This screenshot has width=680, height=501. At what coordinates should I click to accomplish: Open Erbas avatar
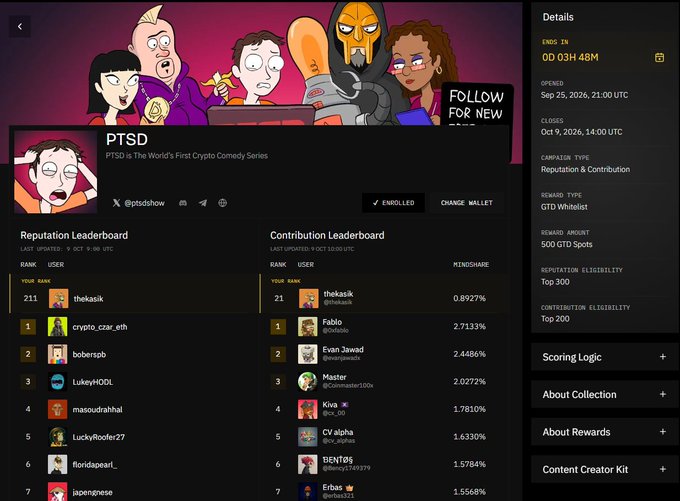pyautogui.click(x=308, y=491)
